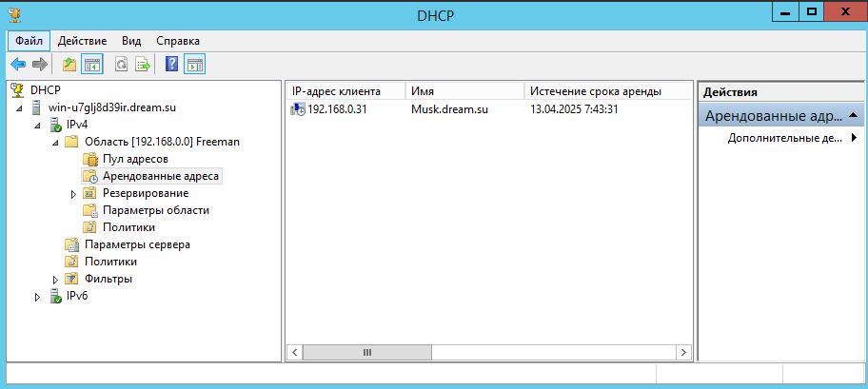Click the Export list toolbar icon
This screenshot has width=868, height=389.
pos(143,65)
